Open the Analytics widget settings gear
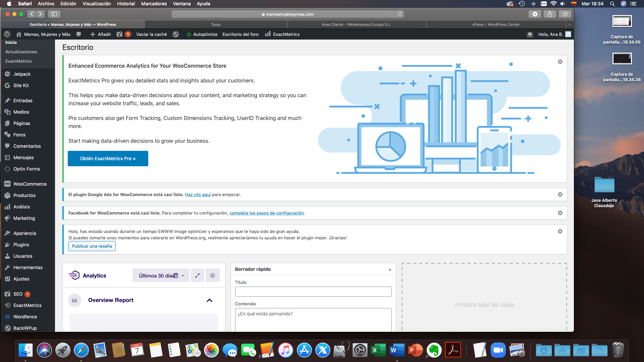The height and width of the screenshot is (362, 644). (213, 276)
